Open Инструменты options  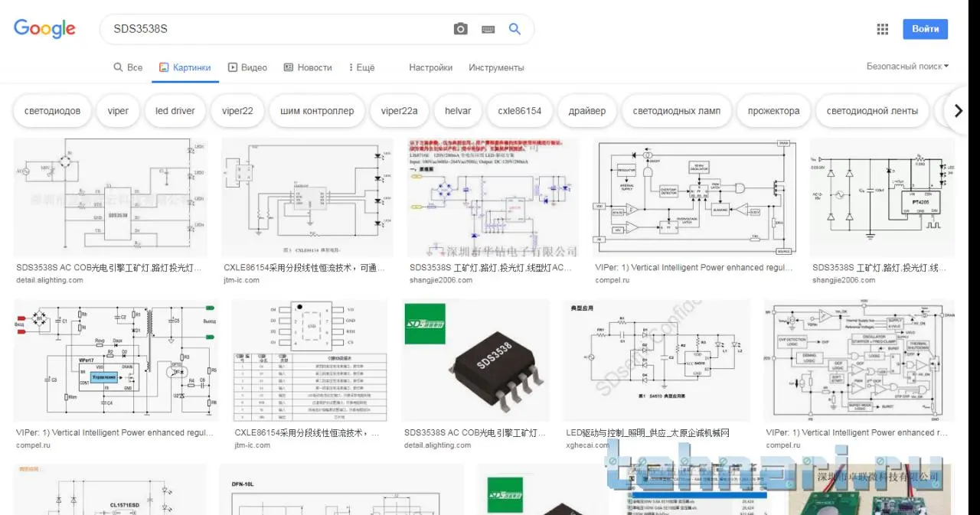(x=496, y=67)
